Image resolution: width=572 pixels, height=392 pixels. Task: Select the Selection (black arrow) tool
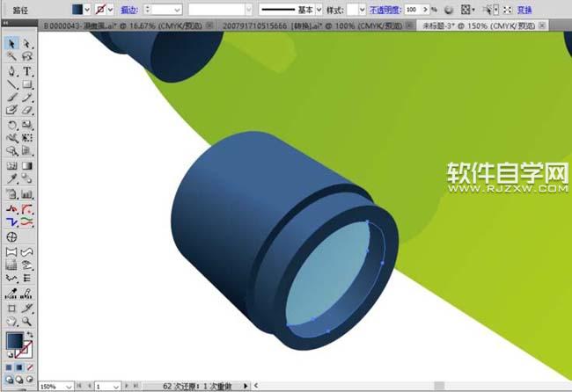(11, 44)
